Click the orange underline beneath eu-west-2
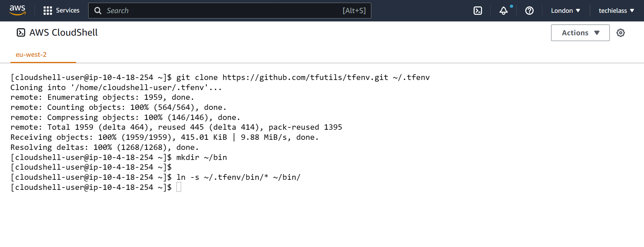Screen dimensions: 644x247 [x=43, y=62]
